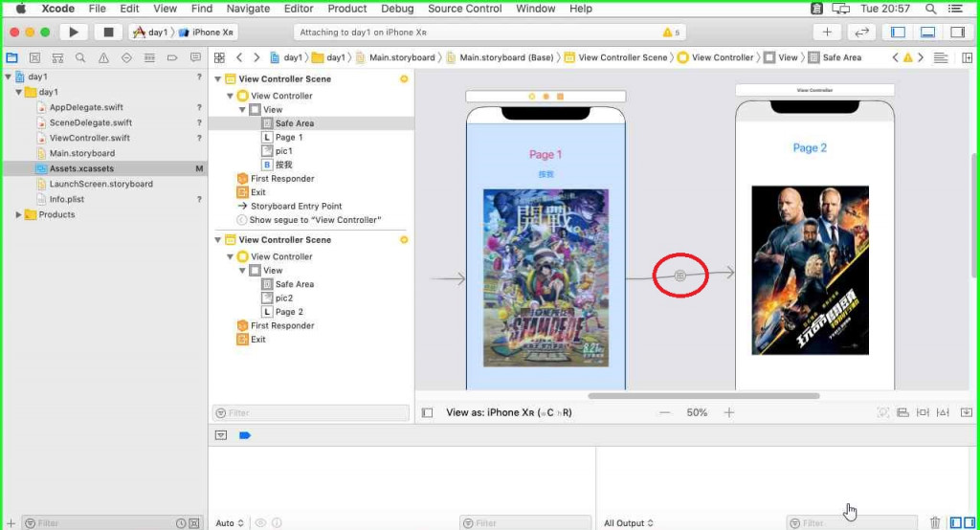Open the iPhone XR device selector
This screenshot has width=980, height=530.
(x=207, y=32)
